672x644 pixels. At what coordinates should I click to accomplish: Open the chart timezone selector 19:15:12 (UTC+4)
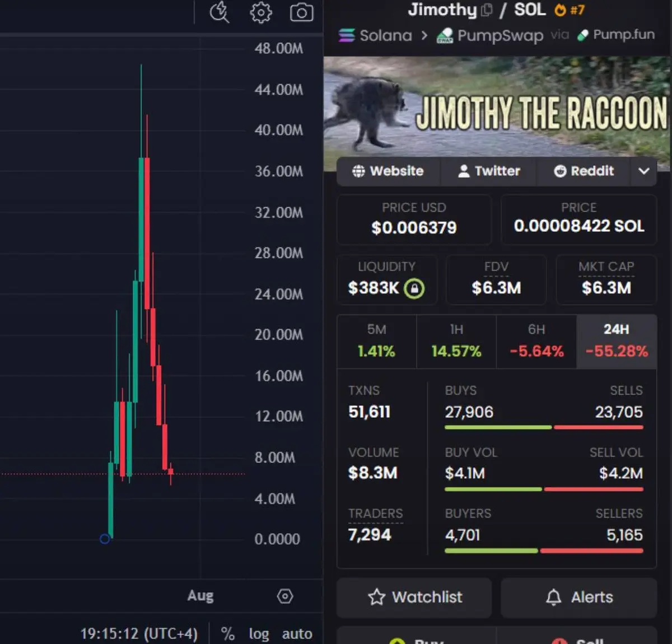139,633
